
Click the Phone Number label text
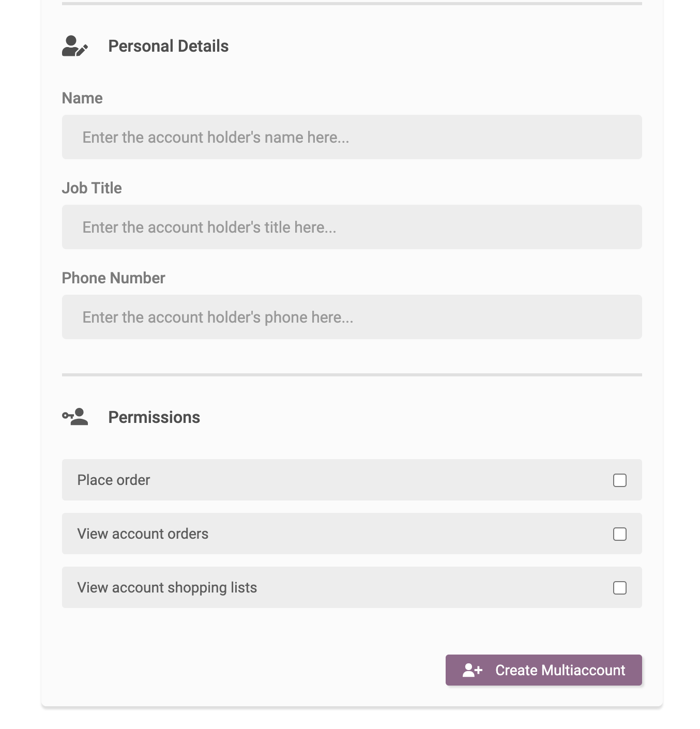[x=114, y=278]
